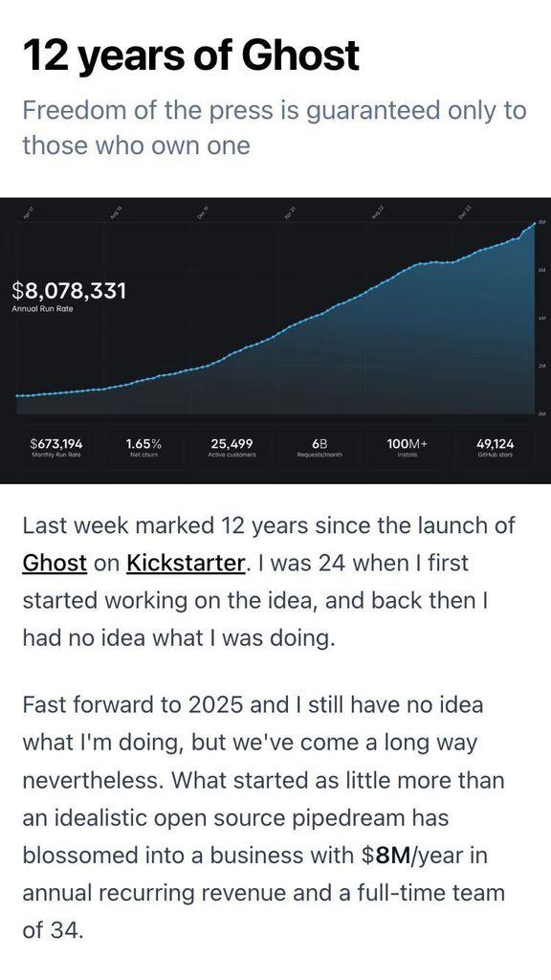This screenshot has height=980, width=551.
Task: Select the Monthly Run Rate stat card
Action: pos(56,448)
